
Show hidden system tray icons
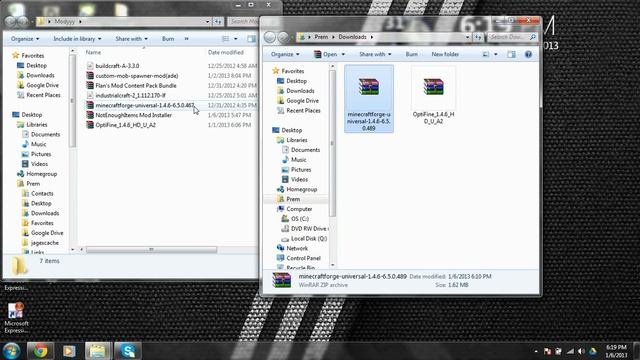click(x=536, y=351)
